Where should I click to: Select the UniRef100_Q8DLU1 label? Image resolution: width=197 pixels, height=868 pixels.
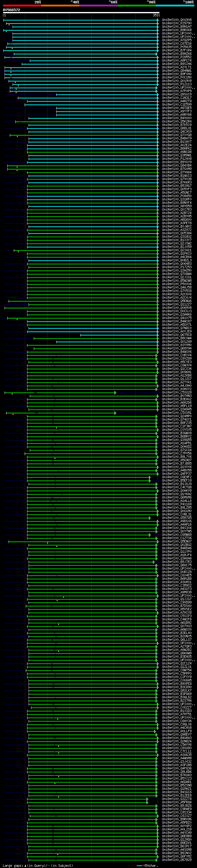[x=176, y=128]
